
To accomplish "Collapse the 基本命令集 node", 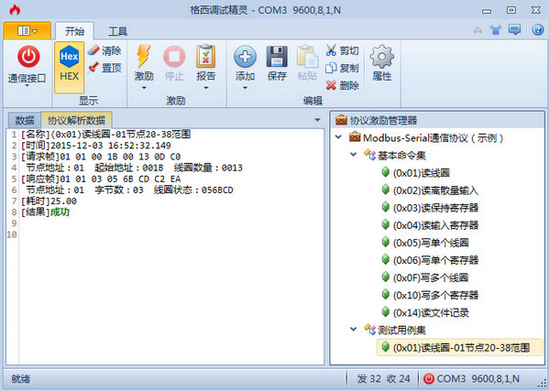I will tap(353, 154).
